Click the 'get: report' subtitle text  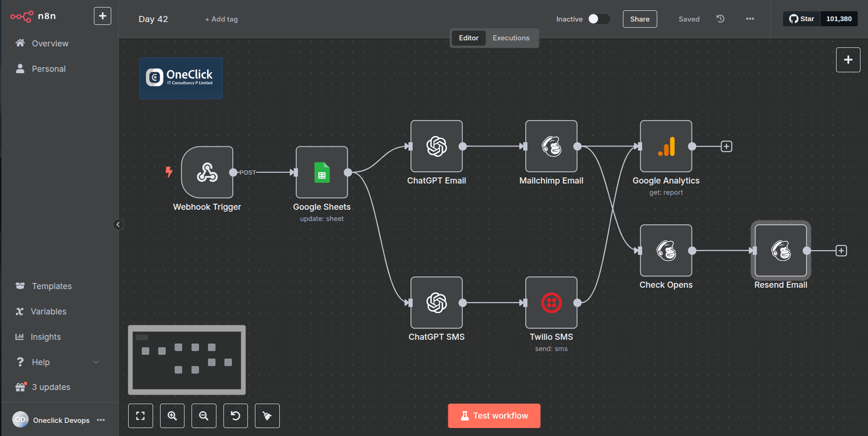[x=666, y=192]
